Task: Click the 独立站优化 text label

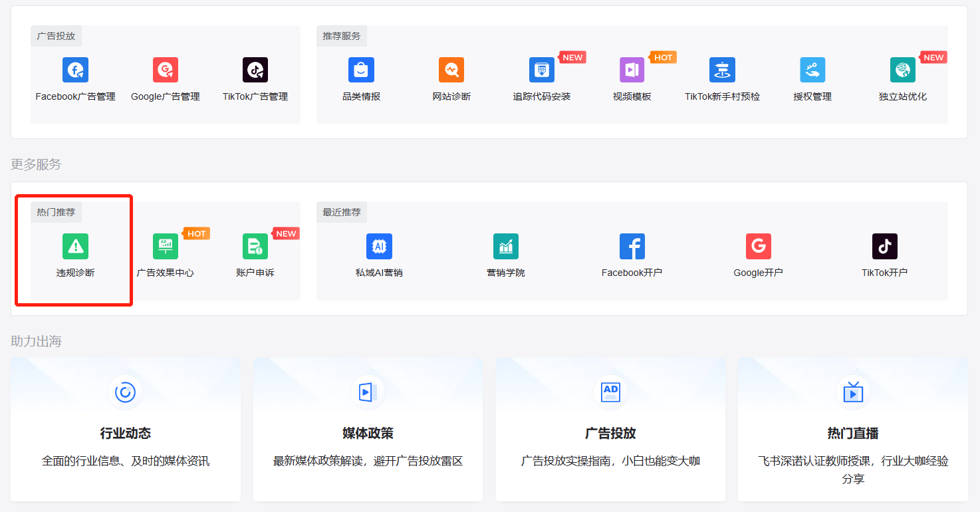Action: tap(903, 96)
